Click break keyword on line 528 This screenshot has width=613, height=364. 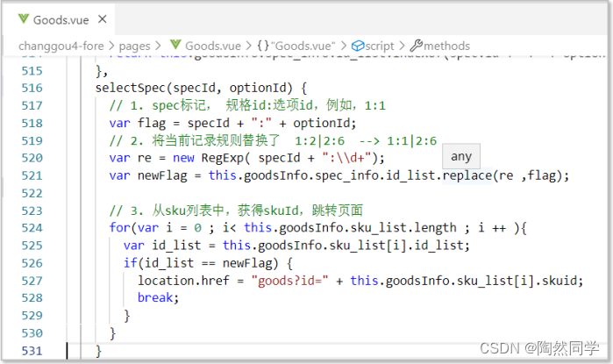coord(155,298)
